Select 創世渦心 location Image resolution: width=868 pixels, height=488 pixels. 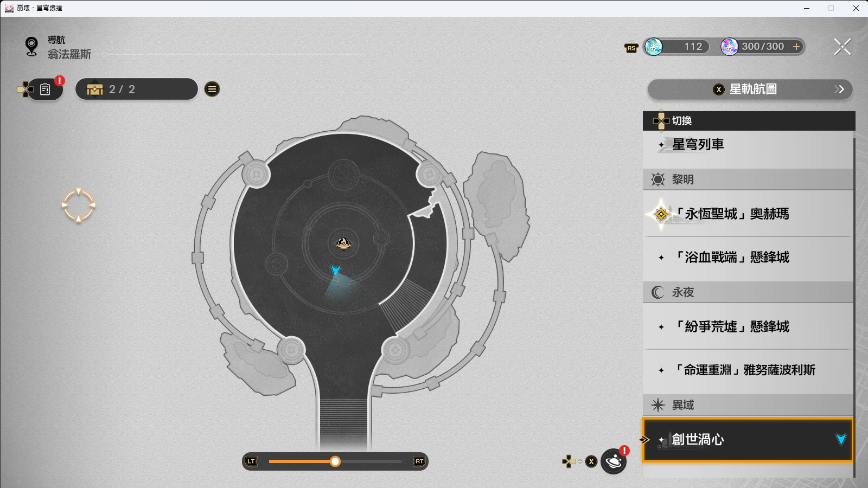[x=748, y=440]
